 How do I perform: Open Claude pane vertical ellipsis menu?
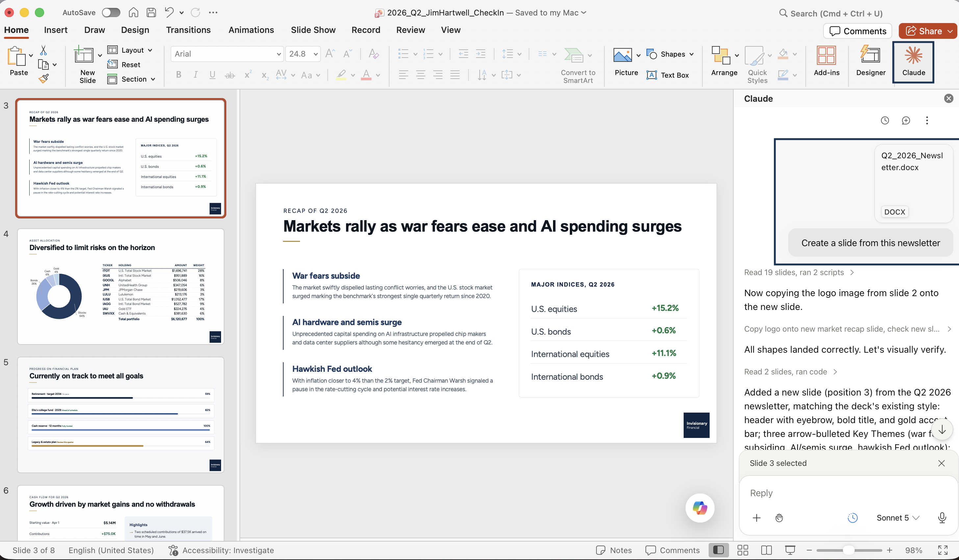(x=927, y=121)
